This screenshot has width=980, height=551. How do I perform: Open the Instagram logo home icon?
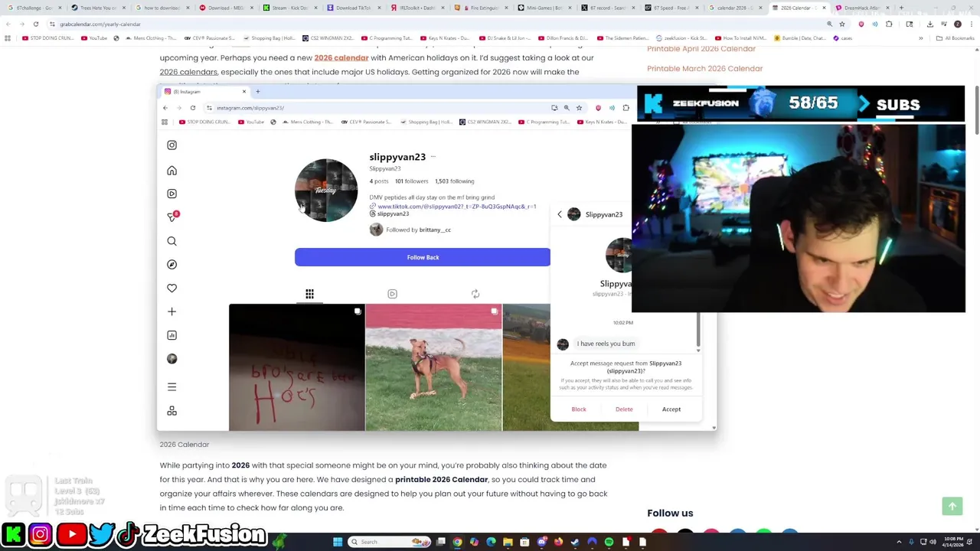[x=171, y=145]
